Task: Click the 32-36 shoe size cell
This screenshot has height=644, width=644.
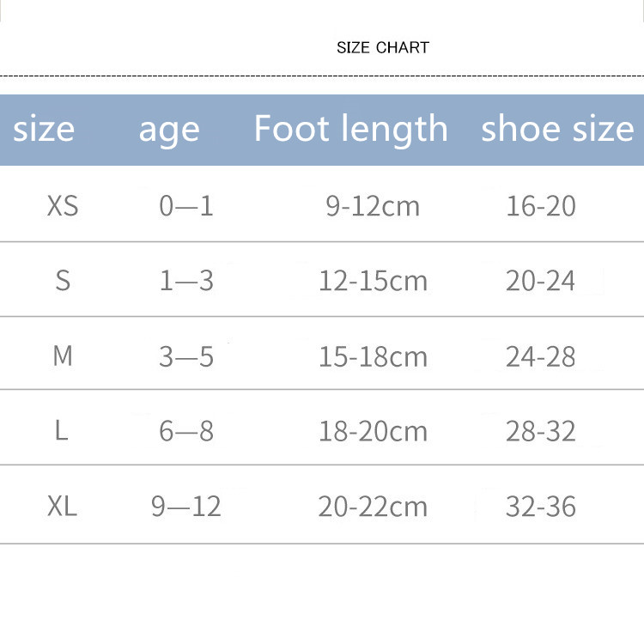Action: tap(541, 507)
